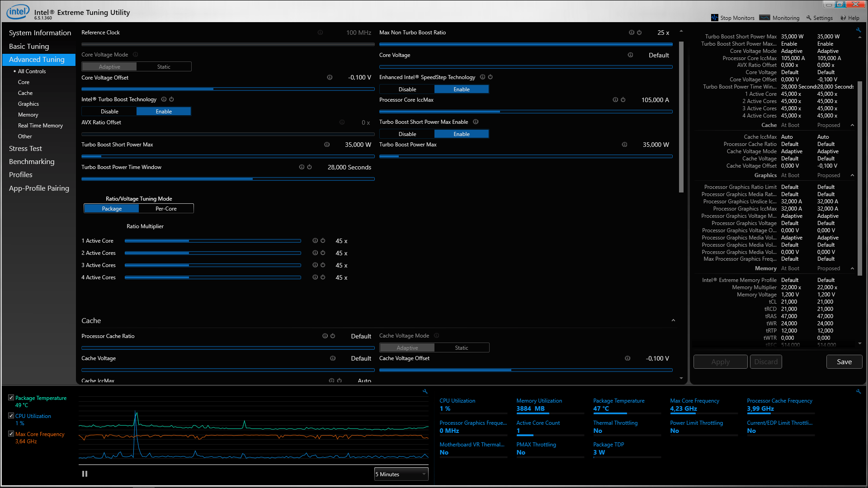
Task: Click the Save button
Action: tap(844, 362)
